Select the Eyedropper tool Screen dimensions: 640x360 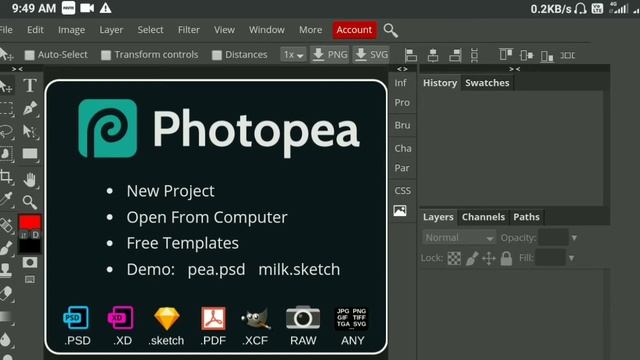coord(6,200)
